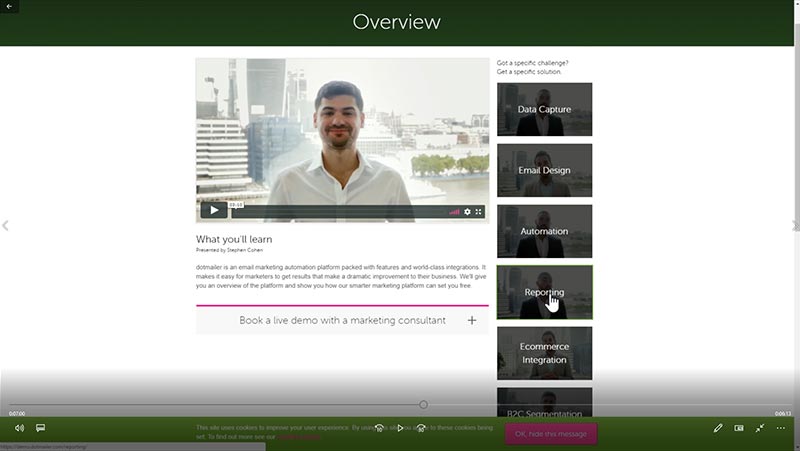Viewport: 800px width, 451px height.
Task: Make the embedded video fullscreen
Action: click(x=479, y=211)
